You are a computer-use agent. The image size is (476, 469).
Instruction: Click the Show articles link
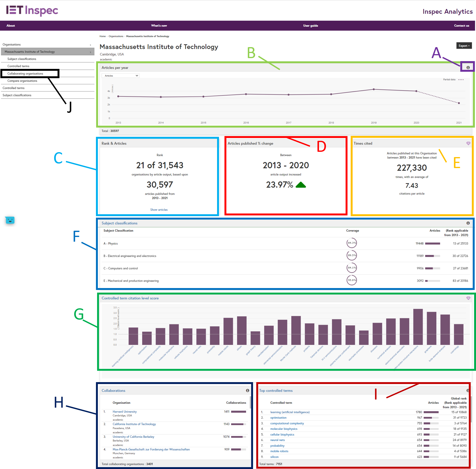pyautogui.click(x=159, y=210)
